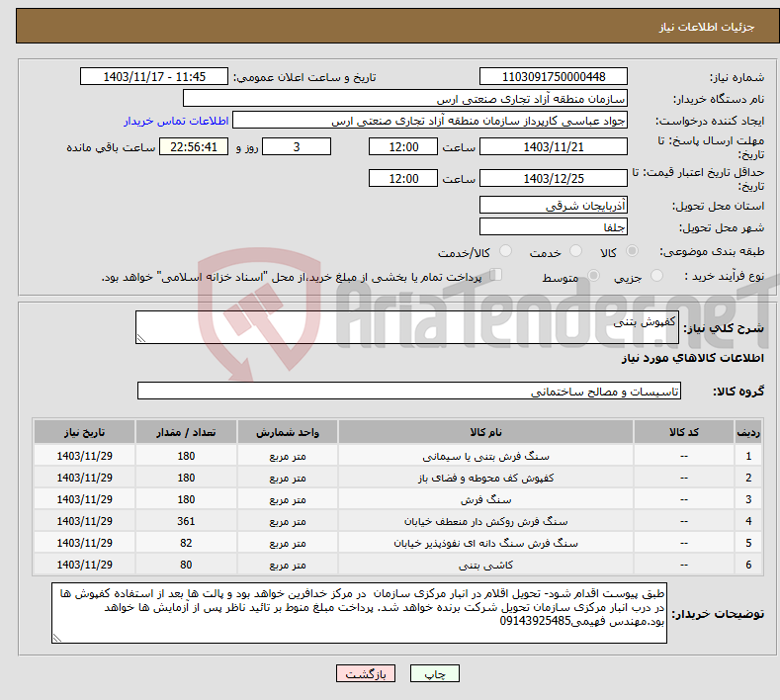Select row سنگ فرش بتنی یا سیمانی
Image resolution: width=780 pixels, height=700 pixels.
click(x=398, y=456)
